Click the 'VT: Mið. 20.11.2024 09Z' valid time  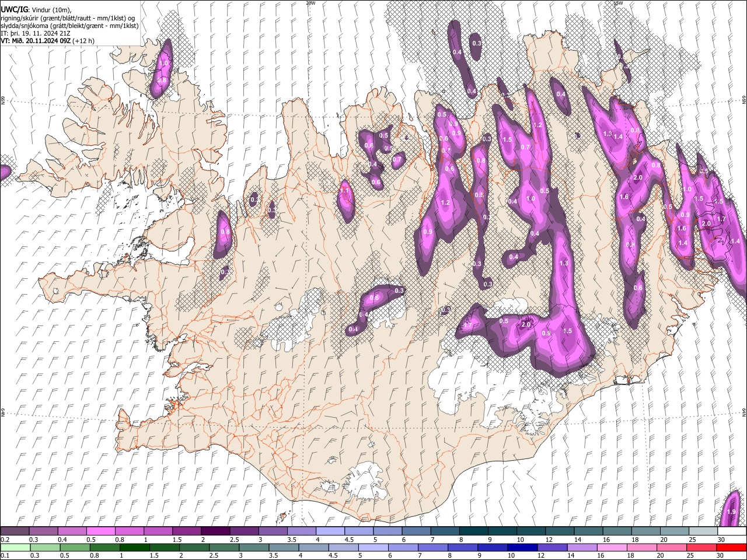[x=36, y=41]
